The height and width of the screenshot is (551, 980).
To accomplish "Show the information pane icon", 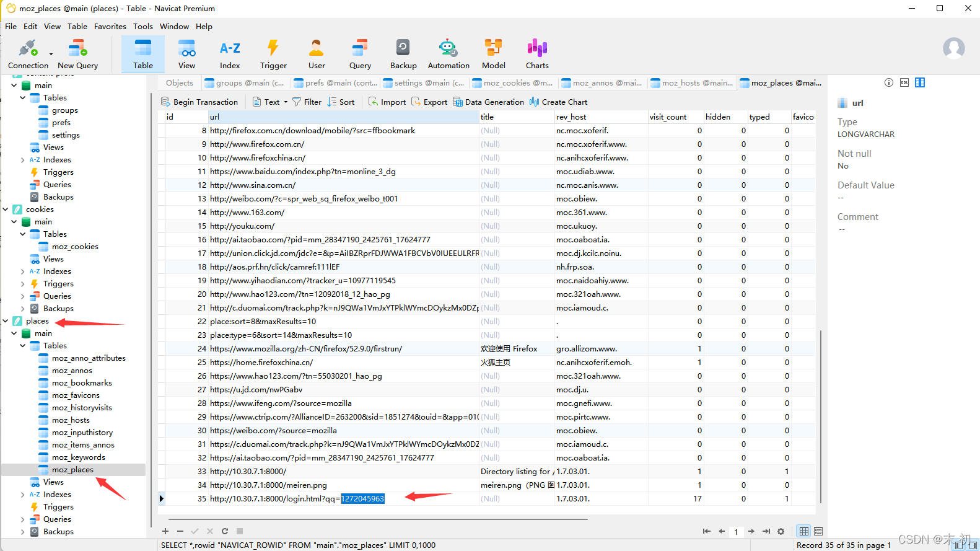I will click(x=889, y=82).
